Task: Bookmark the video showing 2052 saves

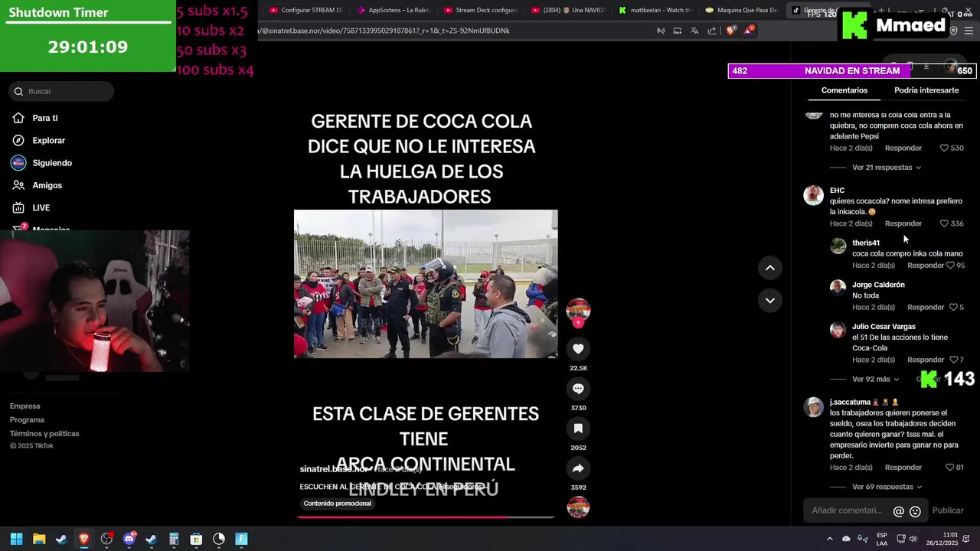Action: pyautogui.click(x=578, y=429)
